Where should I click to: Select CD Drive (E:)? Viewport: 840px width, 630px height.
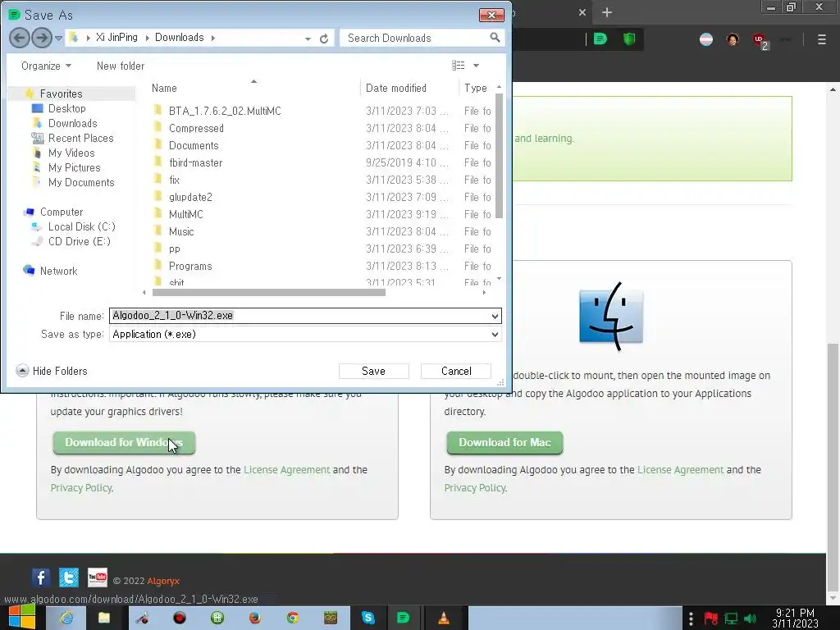pos(79,242)
